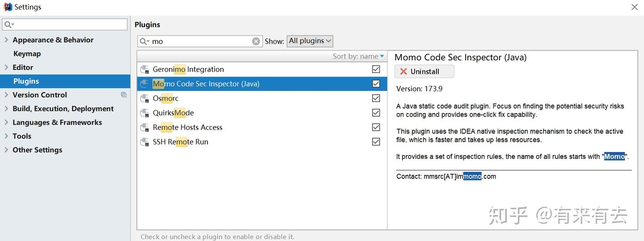Open Languages & Frameworks settings
644x241 pixels.
pyautogui.click(x=57, y=123)
